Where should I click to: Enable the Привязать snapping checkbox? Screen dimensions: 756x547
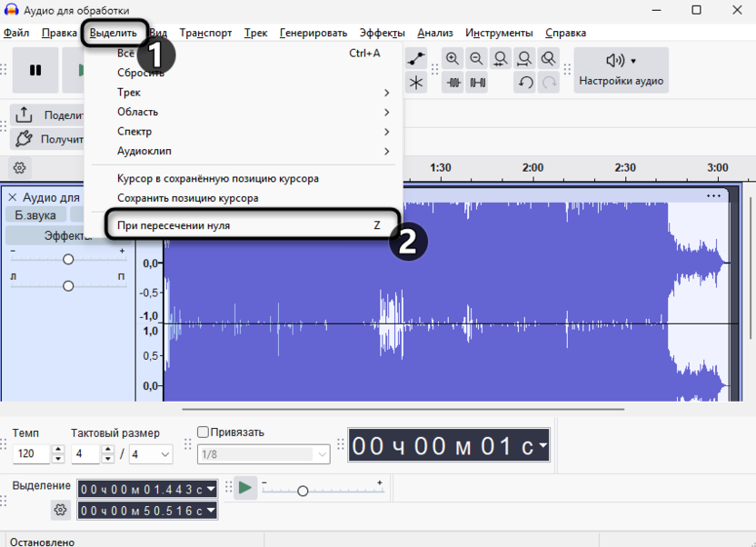204,433
